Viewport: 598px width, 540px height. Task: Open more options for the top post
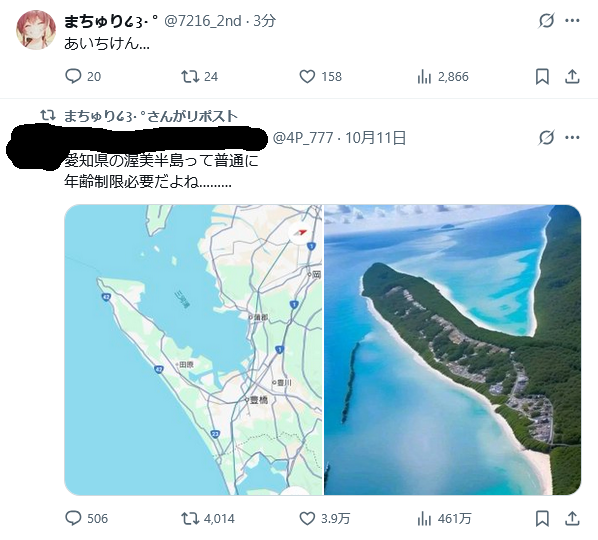point(572,20)
